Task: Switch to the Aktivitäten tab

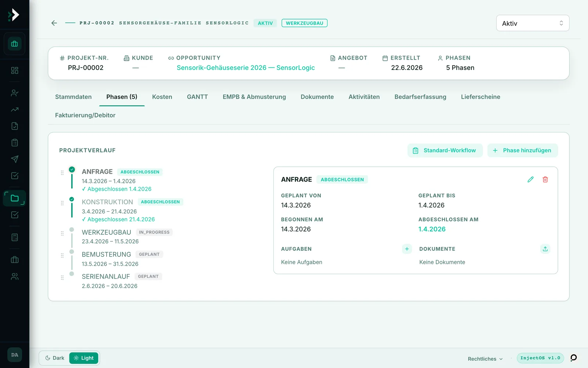Action: click(x=364, y=97)
